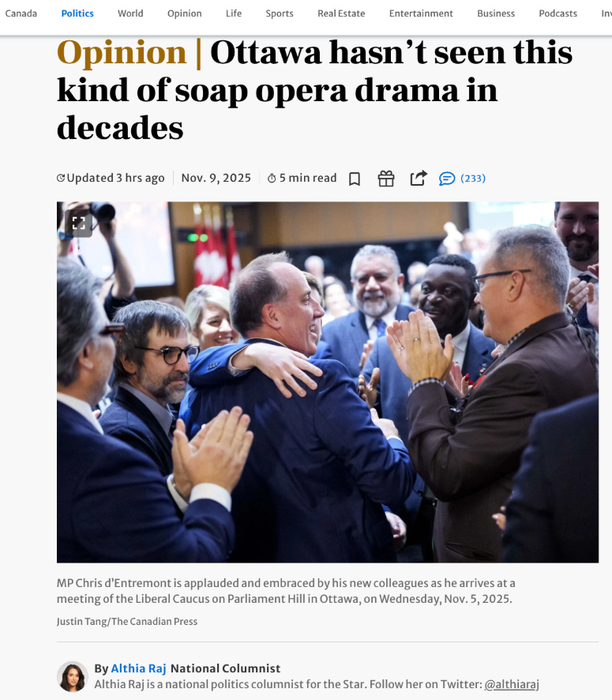Open the Canada section in navigation
Viewport: 612px width, 700px height.
(21, 13)
